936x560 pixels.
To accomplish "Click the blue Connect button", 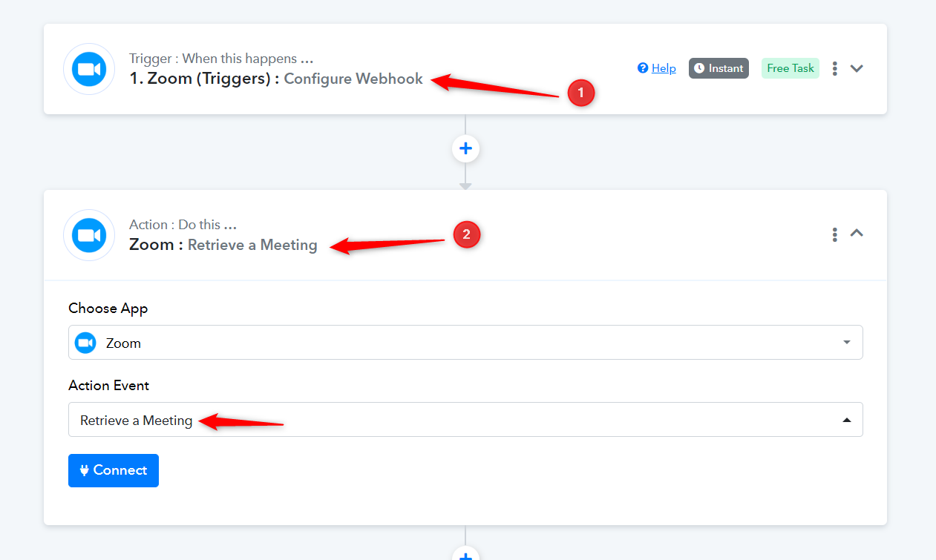I will coord(114,470).
